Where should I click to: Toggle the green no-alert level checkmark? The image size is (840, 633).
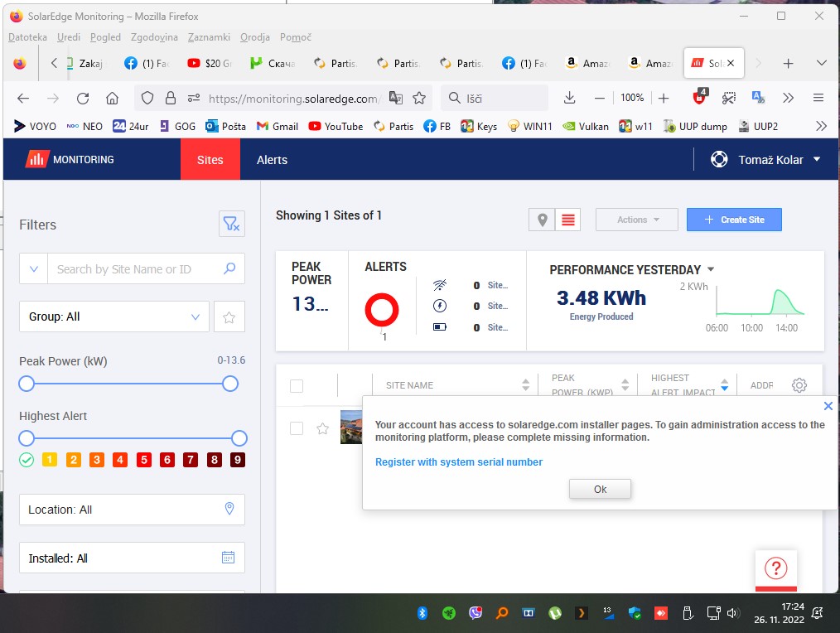(27, 460)
